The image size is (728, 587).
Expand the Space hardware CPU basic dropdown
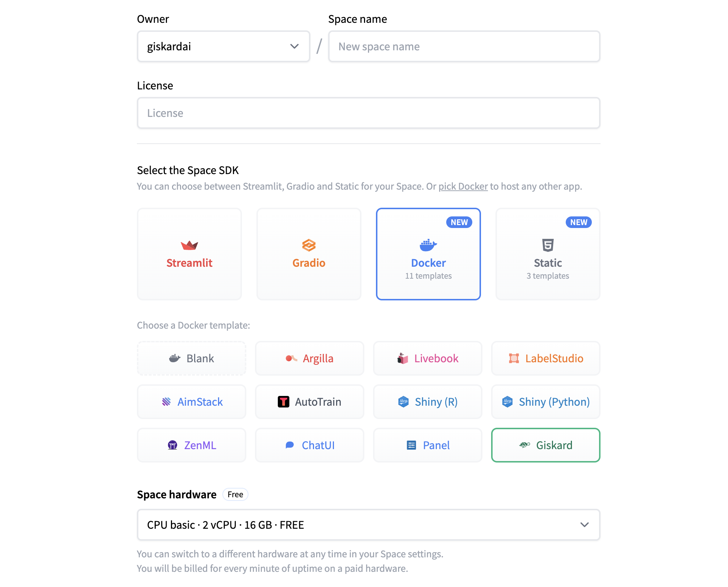click(x=368, y=525)
